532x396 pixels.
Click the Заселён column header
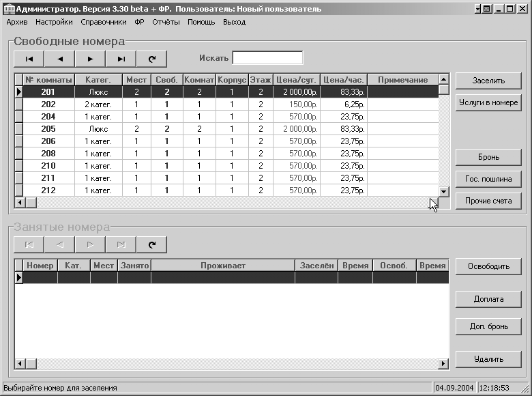tap(316, 266)
